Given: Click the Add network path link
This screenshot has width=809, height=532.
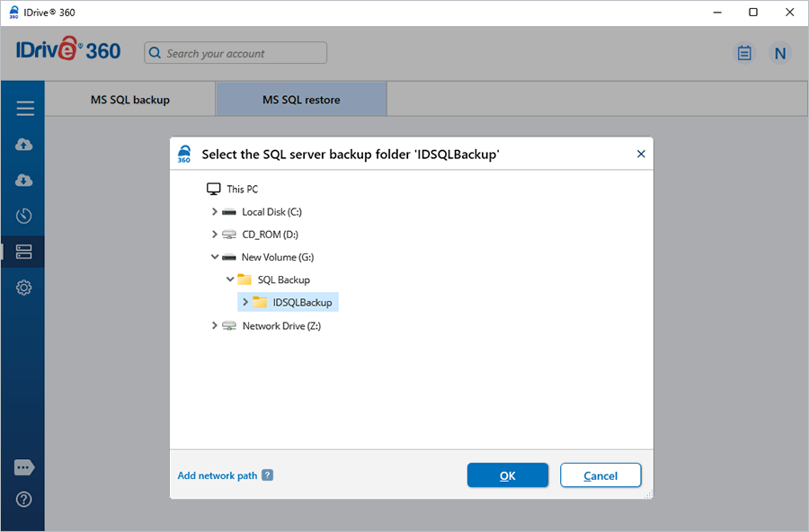Looking at the screenshot, I should pos(218,475).
